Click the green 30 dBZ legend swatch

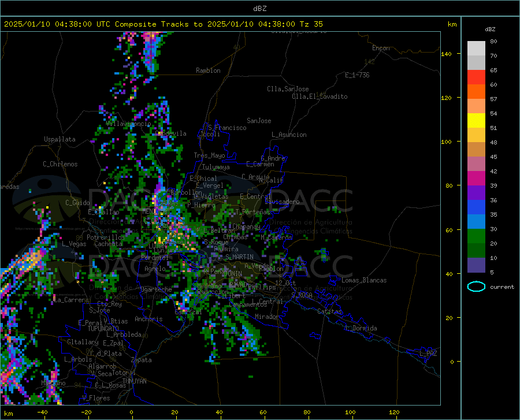pyautogui.click(x=476, y=236)
